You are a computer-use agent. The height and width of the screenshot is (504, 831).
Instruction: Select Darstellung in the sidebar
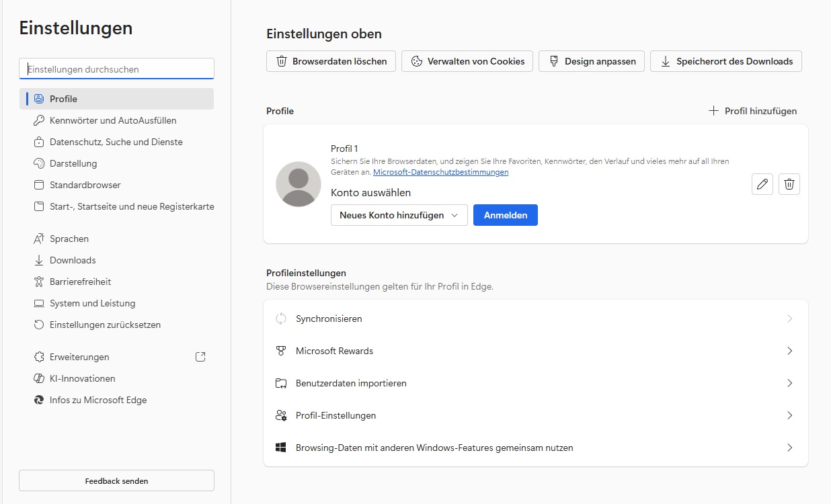(73, 163)
